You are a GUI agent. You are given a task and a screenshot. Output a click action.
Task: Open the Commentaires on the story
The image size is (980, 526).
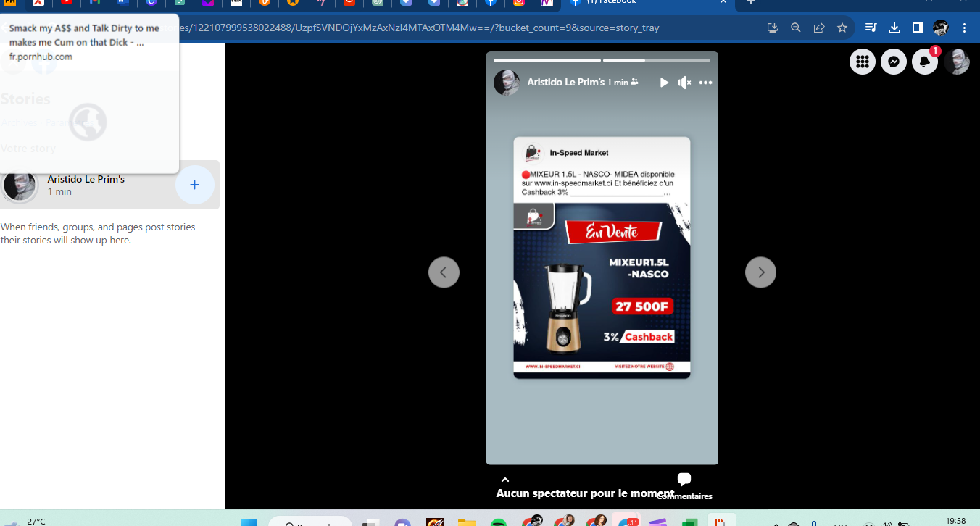684,485
